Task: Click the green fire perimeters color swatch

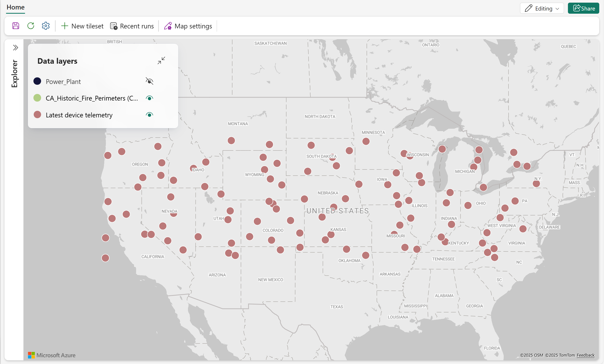Action: coord(37,98)
